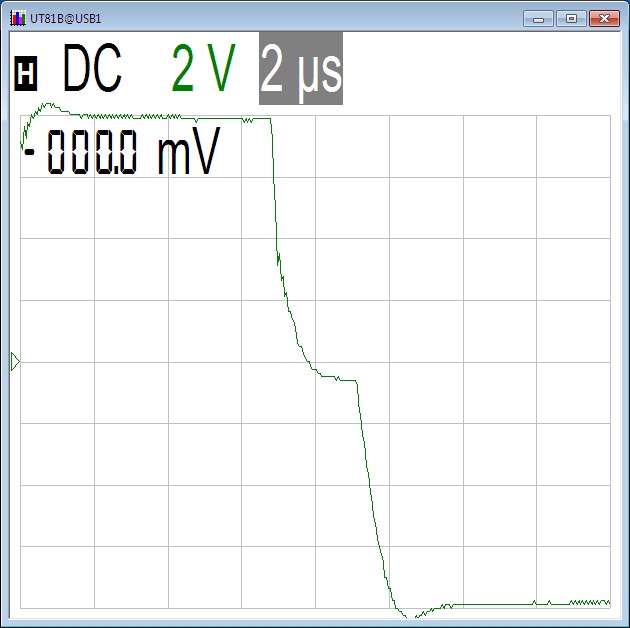Select the DC coupling label
This screenshot has width=630, height=628.
pyautogui.click(x=92, y=70)
